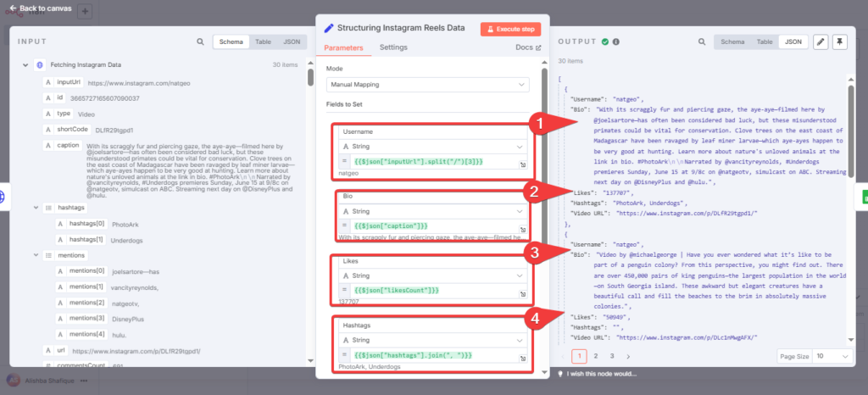Open the Hashtags type String dropdown
The image size is (868, 395).
click(432, 340)
